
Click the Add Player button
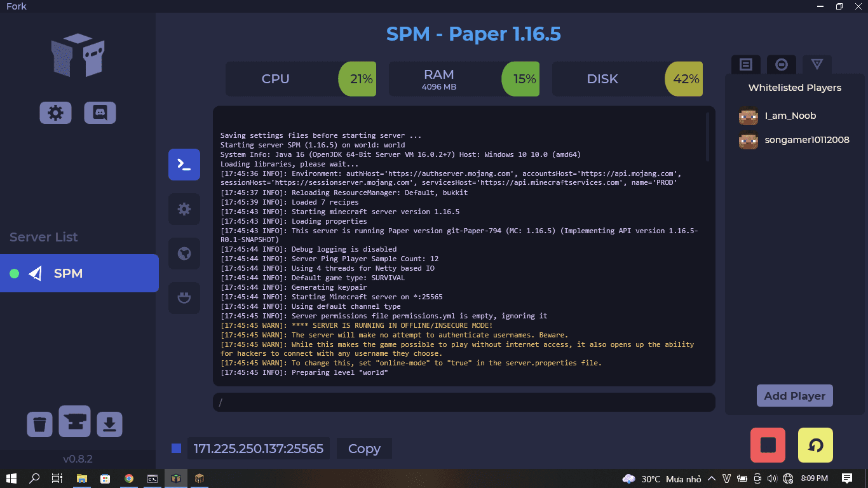pyautogui.click(x=794, y=396)
